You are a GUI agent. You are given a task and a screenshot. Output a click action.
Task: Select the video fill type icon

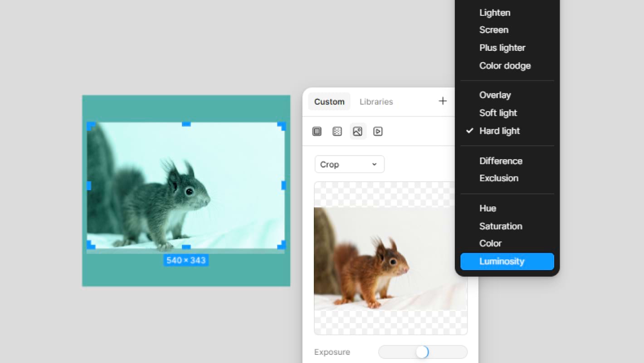tap(378, 132)
